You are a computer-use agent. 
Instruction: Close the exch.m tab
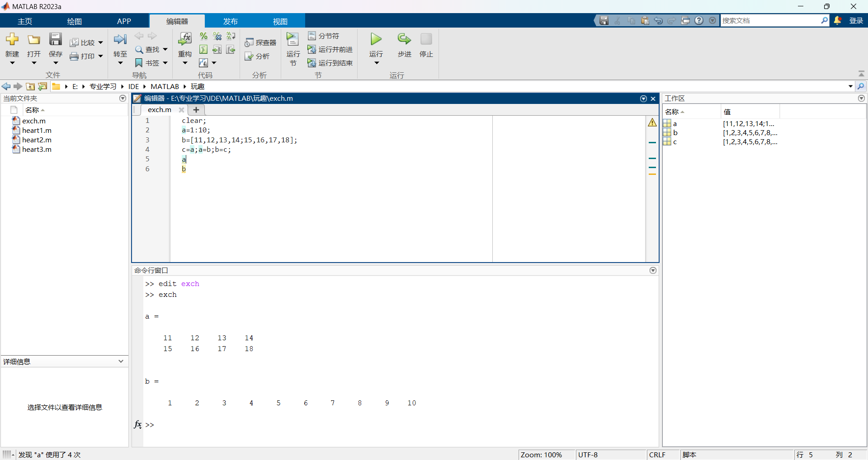pyautogui.click(x=181, y=110)
